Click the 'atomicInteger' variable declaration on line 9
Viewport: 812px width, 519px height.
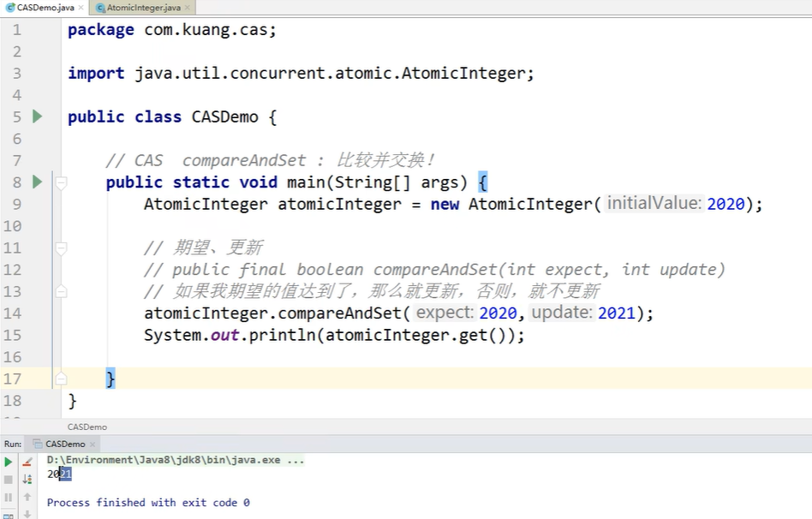click(x=340, y=204)
